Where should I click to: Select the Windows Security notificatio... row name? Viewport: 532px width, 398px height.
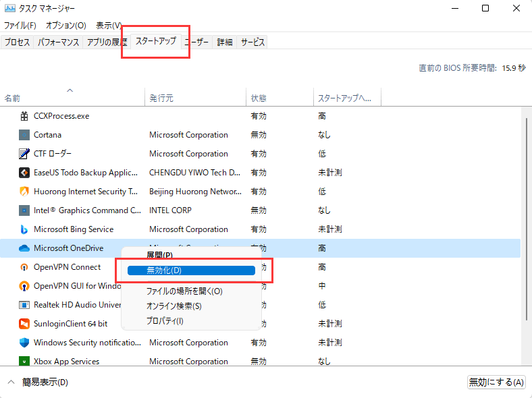pyautogui.click(x=87, y=343)
